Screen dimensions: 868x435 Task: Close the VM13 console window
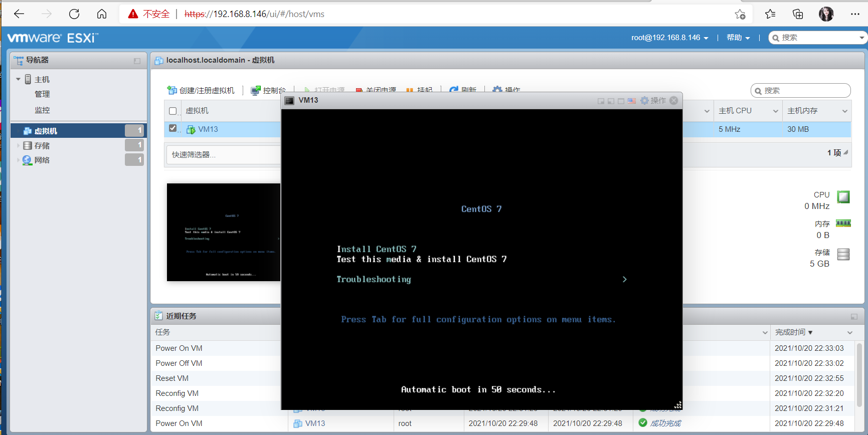[x=674, y=101]
